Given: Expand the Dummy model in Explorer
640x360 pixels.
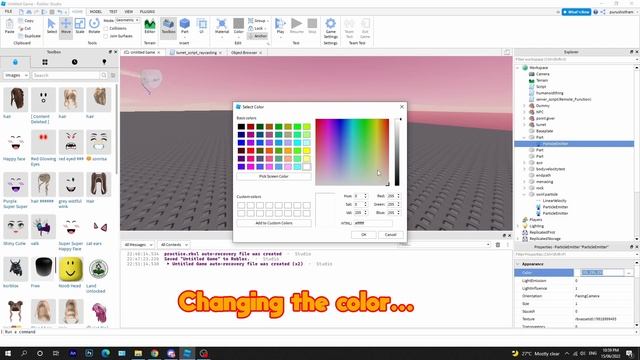Looking at the screenshot, I should tap(524, 106).
